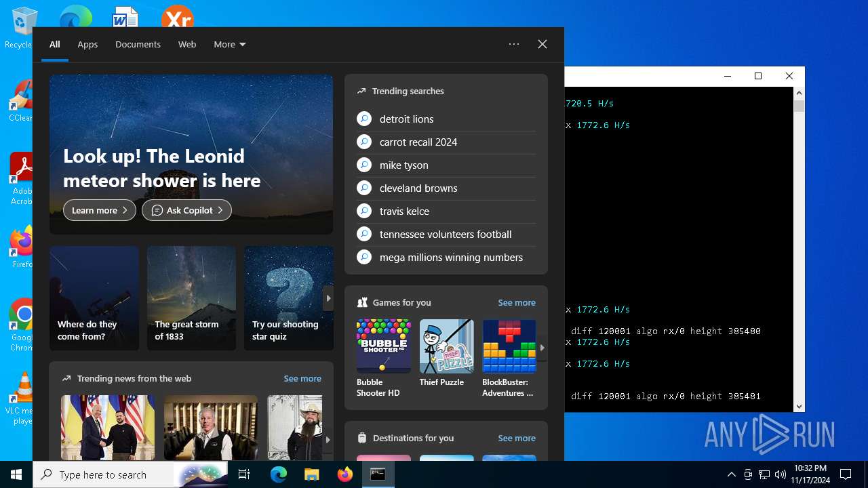Click the Trending news header icon
The width and height of the screenshot is (868, 488).
click(x=66, y=379)
